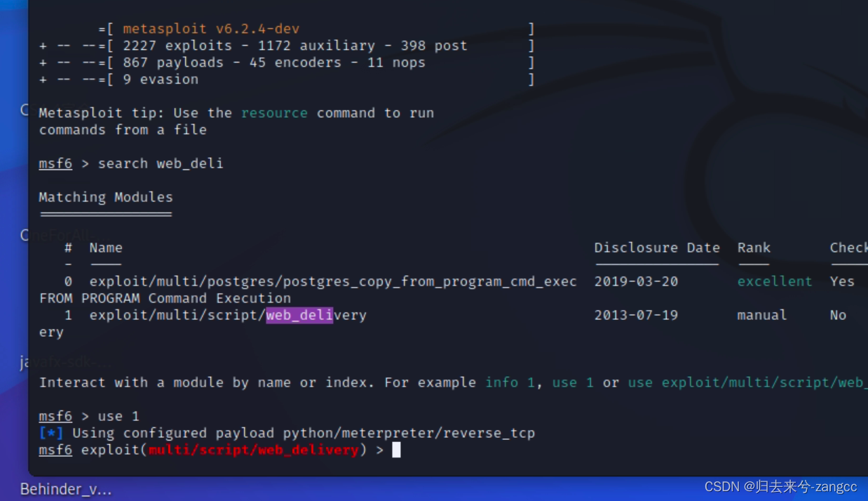The width and height of the screenshot is (868, 501).
Task: Select the red multi/script/web_delivery prompt text
Action: click(252, 450)
